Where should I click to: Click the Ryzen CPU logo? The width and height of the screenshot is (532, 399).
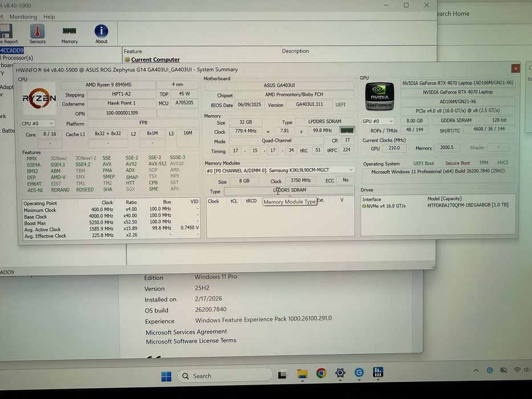[39, 99]
